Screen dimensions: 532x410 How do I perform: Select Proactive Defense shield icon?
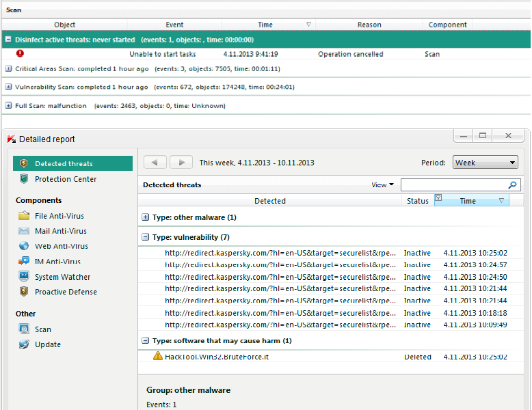tap(24, 292)
